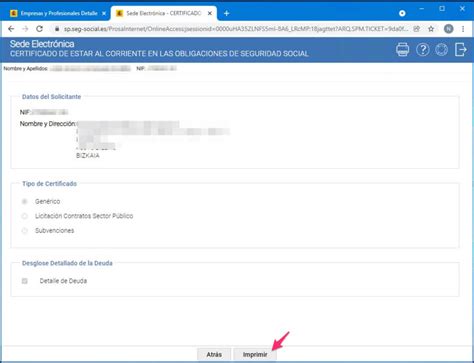Close the Sede Electrónica CERTIFICADO tab

(210, 13)
